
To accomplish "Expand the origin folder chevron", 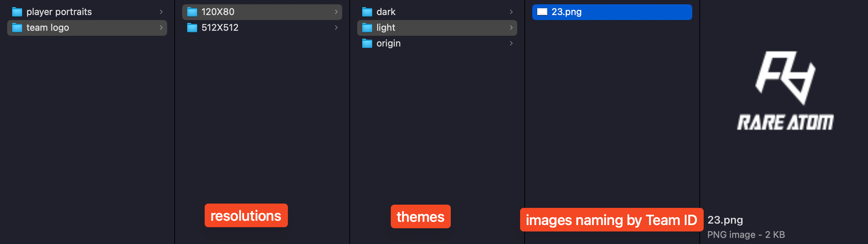I will point(511,44).
